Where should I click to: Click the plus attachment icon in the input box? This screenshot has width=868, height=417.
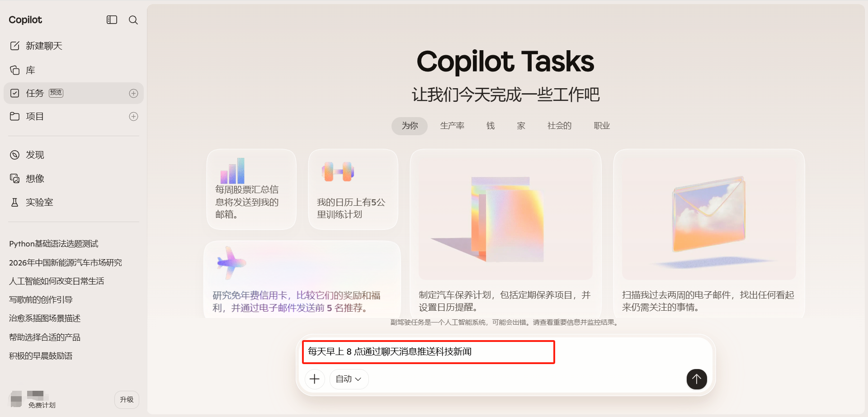pos(315,379)
